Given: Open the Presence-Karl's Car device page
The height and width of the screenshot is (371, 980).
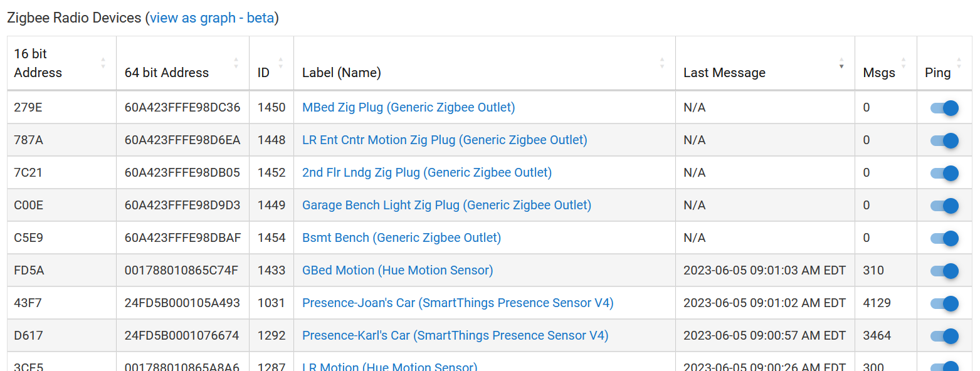Looking at the screenshot, I should pos(455,335).
